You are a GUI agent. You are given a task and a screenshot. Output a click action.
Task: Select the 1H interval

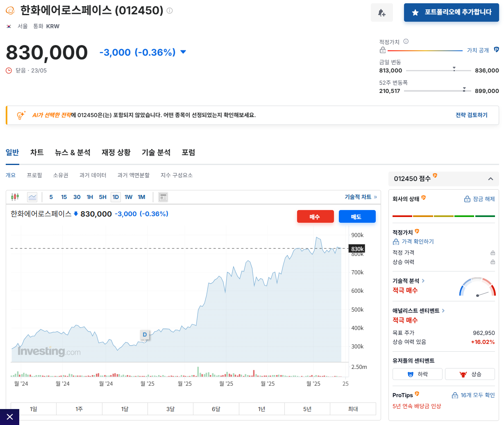coord(90,197)
